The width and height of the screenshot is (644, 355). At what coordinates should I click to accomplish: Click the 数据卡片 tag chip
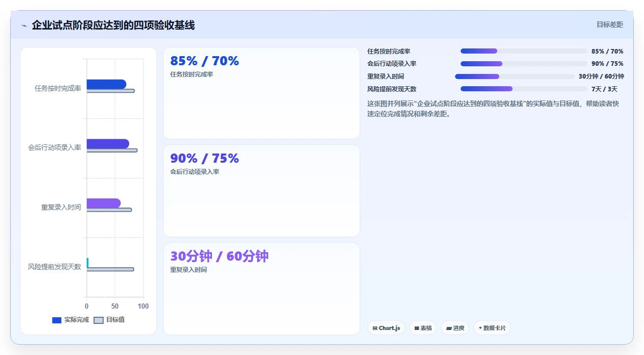tap(492, 328)
